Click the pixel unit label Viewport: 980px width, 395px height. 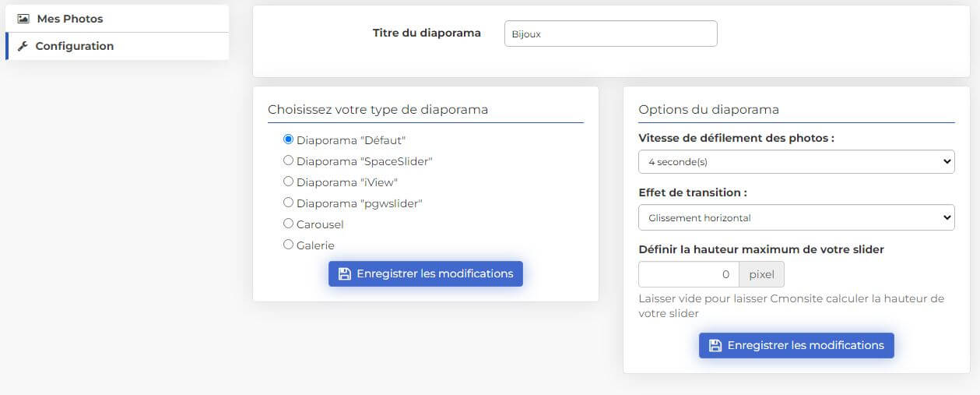click(x=762, y=274)
